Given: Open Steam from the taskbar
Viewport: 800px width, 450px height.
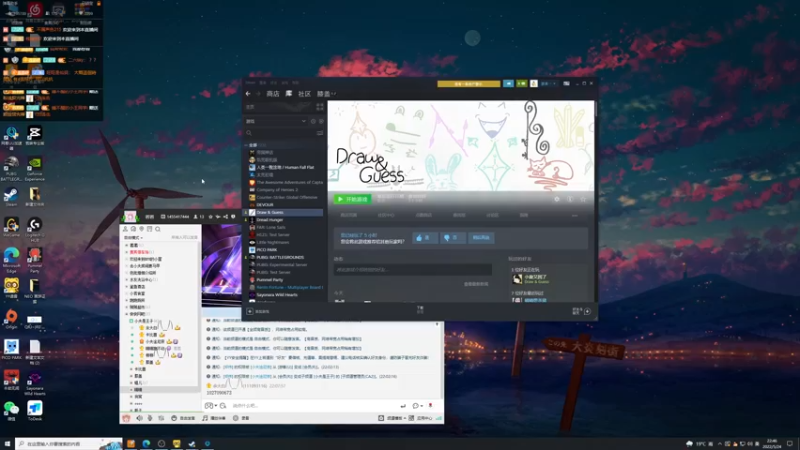Looking at the screenshot, I should click(192, 444).
